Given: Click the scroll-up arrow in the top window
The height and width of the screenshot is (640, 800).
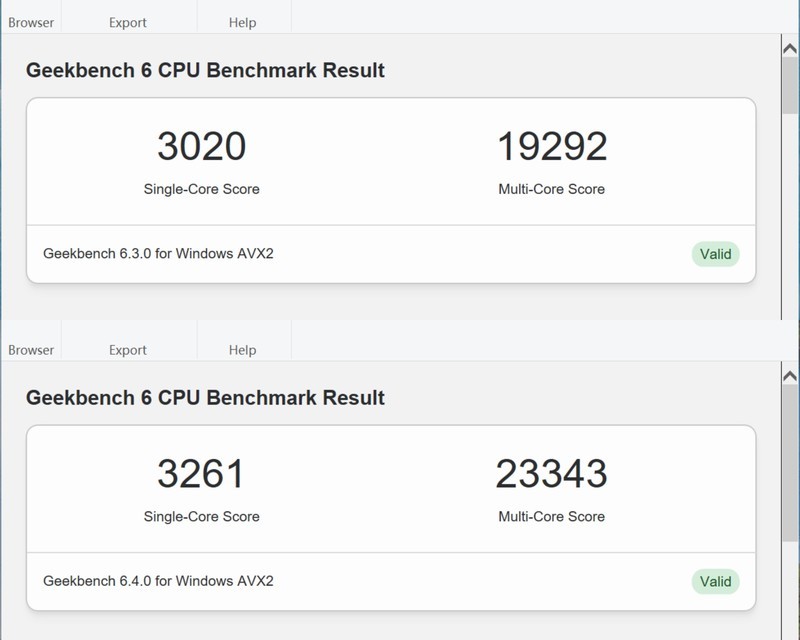Looking at the screenshot, I should point(790,48).
